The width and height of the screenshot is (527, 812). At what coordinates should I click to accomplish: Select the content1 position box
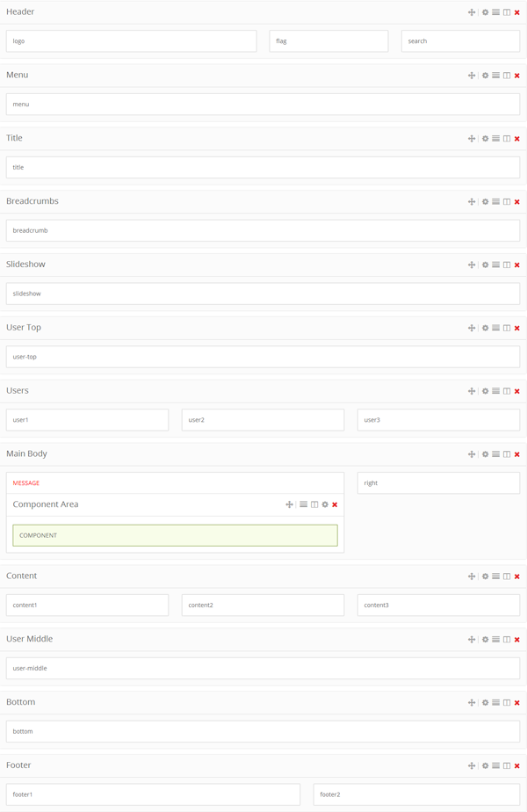click(88, 605)
